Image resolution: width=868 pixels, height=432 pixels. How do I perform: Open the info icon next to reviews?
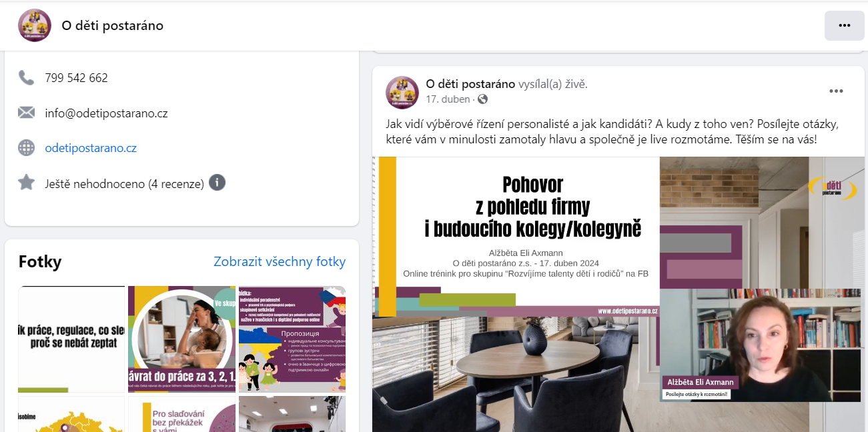pos(217,183)
